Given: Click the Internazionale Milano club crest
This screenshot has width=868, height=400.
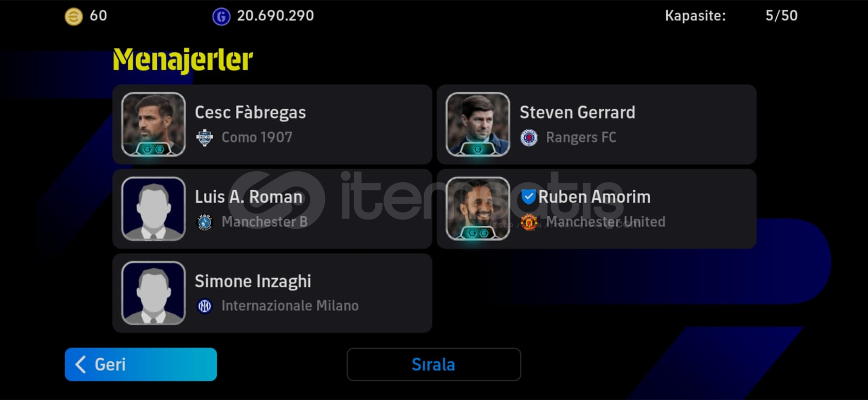Looking at the screenshot, I should point(205,306).
